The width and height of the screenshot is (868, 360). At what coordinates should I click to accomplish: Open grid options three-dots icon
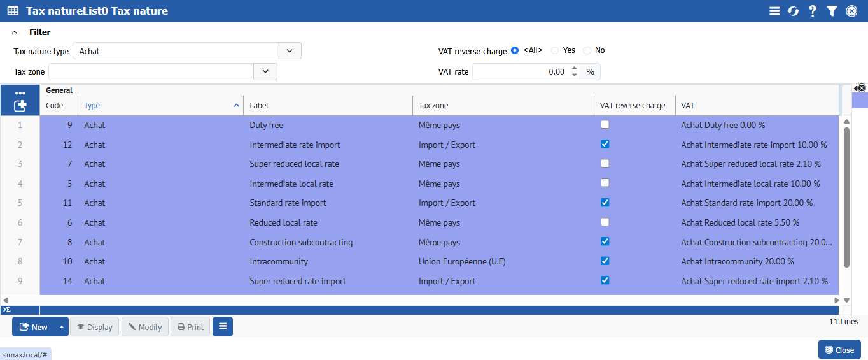(x=20, y=93)
